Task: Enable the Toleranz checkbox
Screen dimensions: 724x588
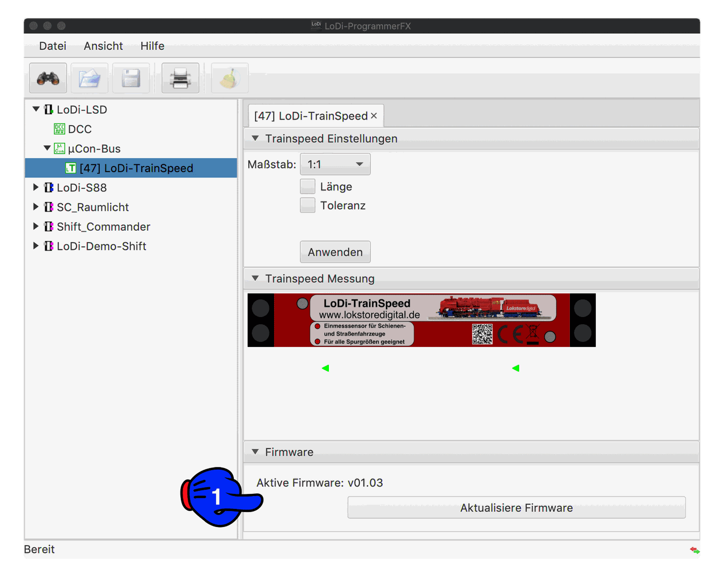Action: point(308,205)
